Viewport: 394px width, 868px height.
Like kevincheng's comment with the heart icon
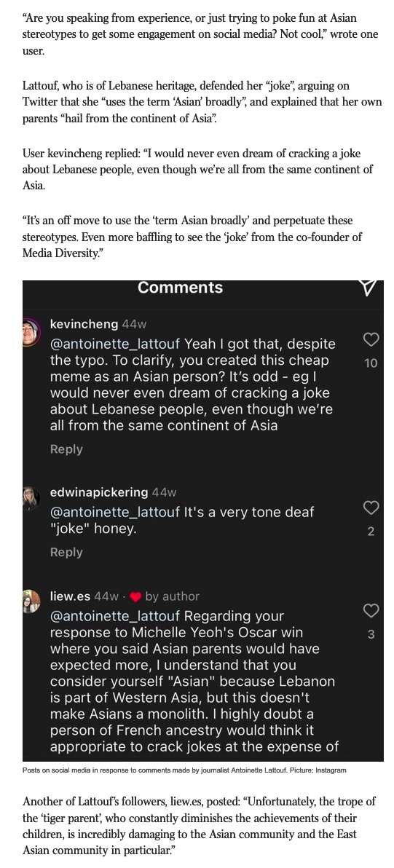click(x=371, y=339)
